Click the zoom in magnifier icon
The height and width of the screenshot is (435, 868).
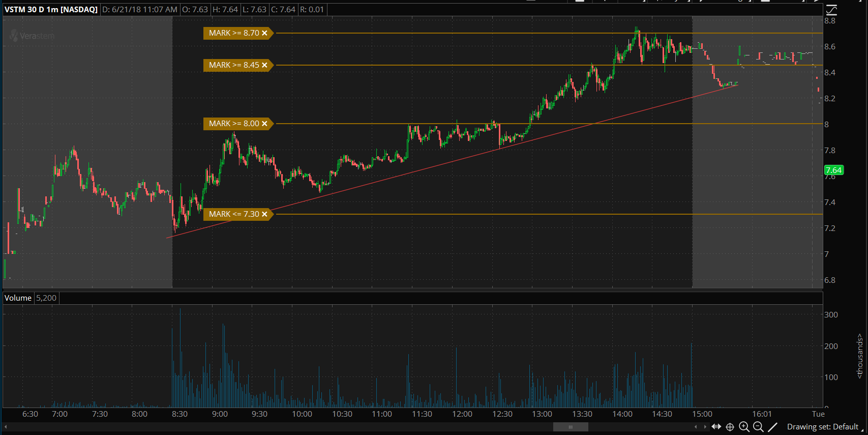[x=744, y=427]
